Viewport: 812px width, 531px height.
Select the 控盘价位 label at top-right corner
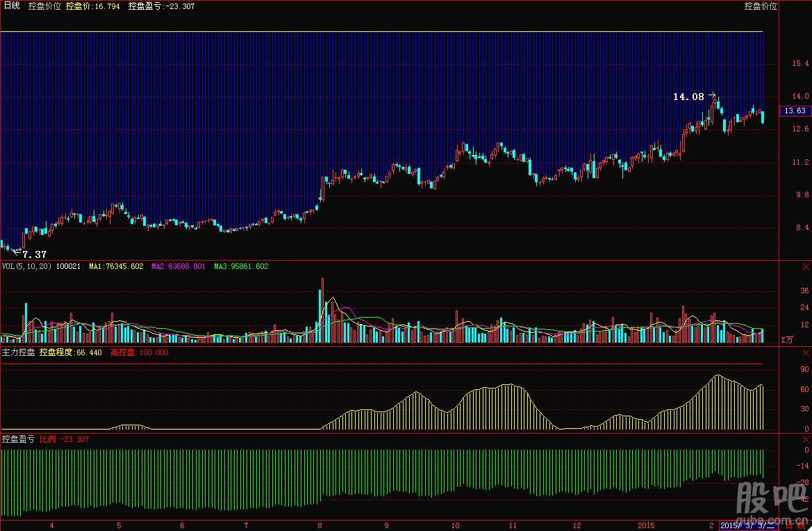[761, 6]
